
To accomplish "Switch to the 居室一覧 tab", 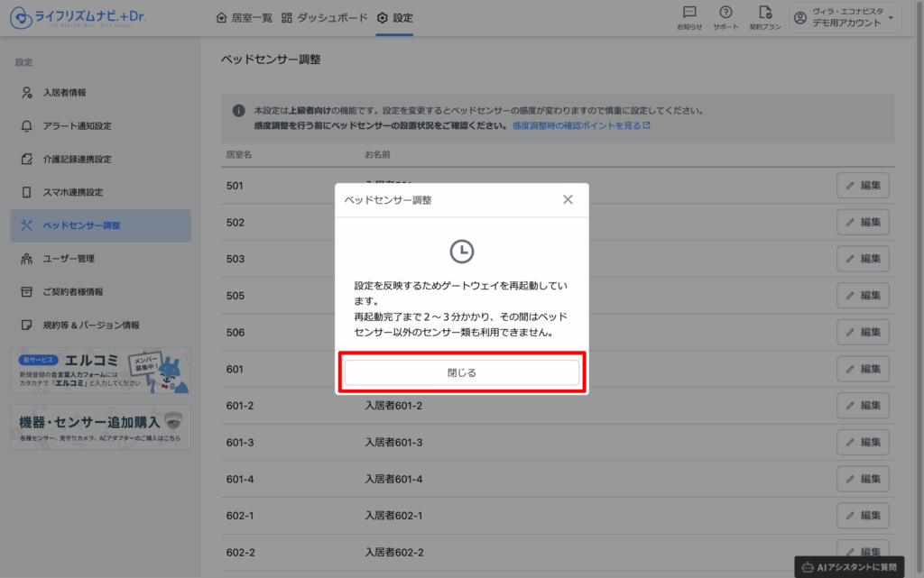I will click(245, 18).
